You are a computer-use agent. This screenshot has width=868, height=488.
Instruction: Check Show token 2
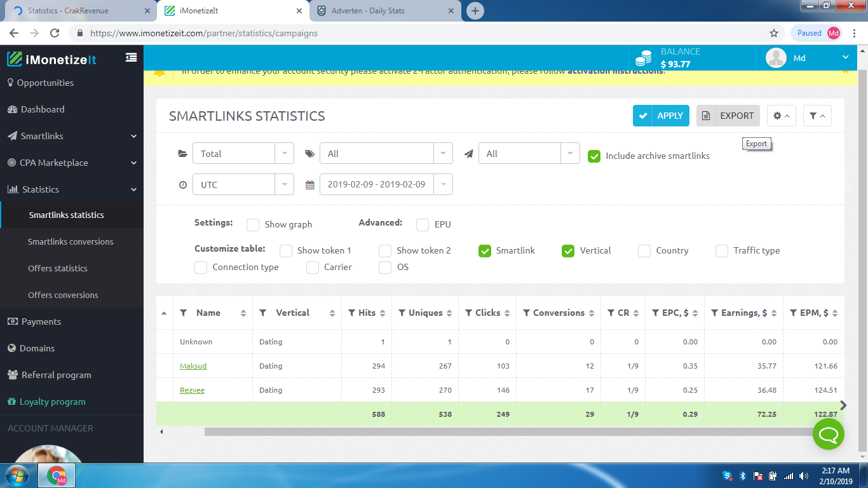click(385, 250)
